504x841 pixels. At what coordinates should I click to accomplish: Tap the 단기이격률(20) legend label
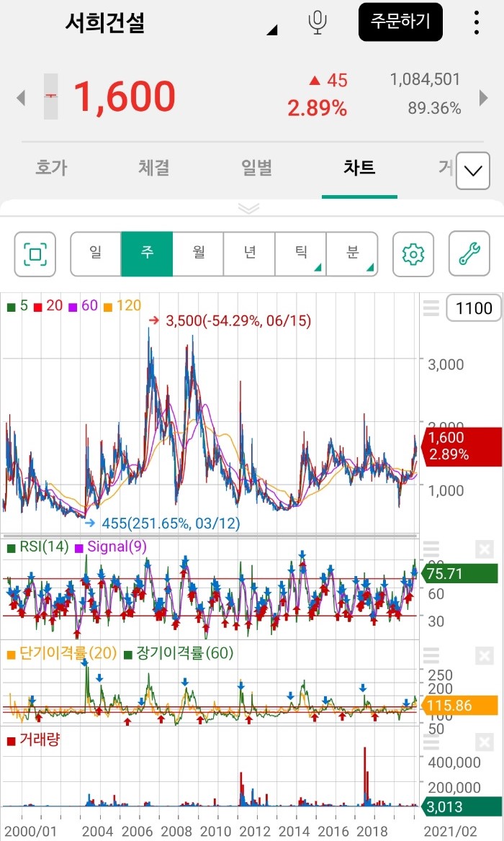coord(62,653)
